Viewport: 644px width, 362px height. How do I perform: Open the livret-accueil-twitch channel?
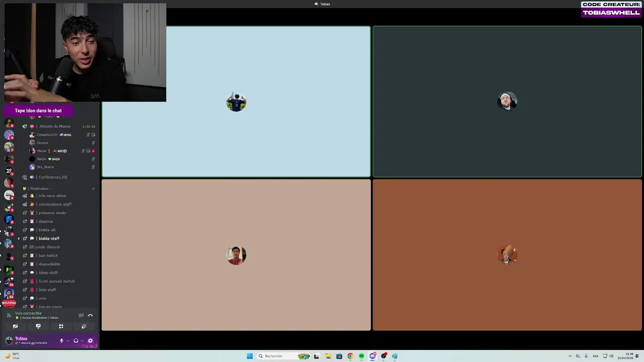pyautogui.click(x=58, y=281)
